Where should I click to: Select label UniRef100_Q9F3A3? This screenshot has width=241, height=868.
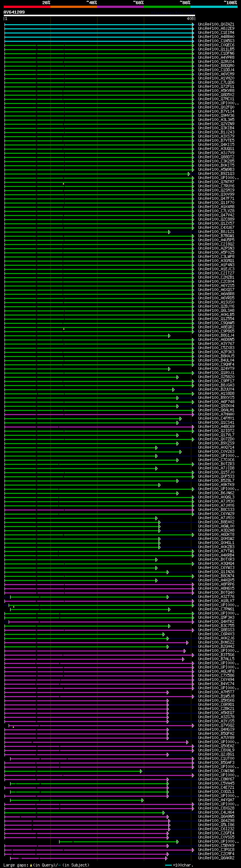(x=216, y=618)
